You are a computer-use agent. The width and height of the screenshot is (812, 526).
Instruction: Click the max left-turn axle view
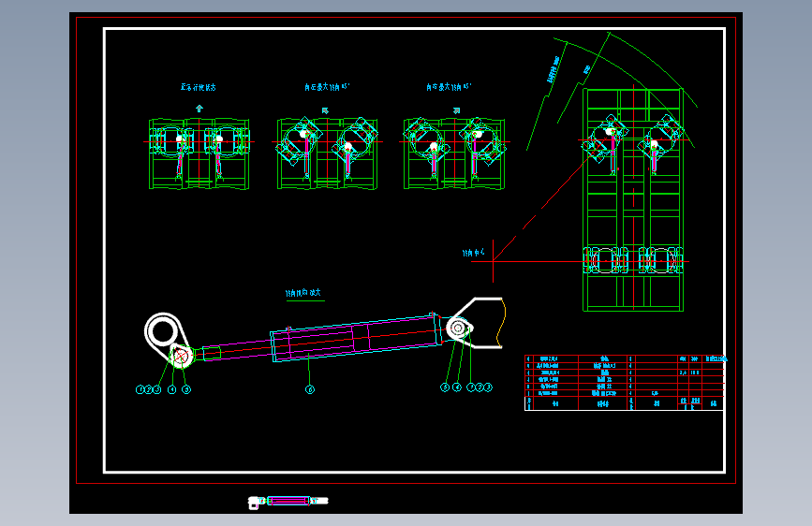click(x=327, y=153)
